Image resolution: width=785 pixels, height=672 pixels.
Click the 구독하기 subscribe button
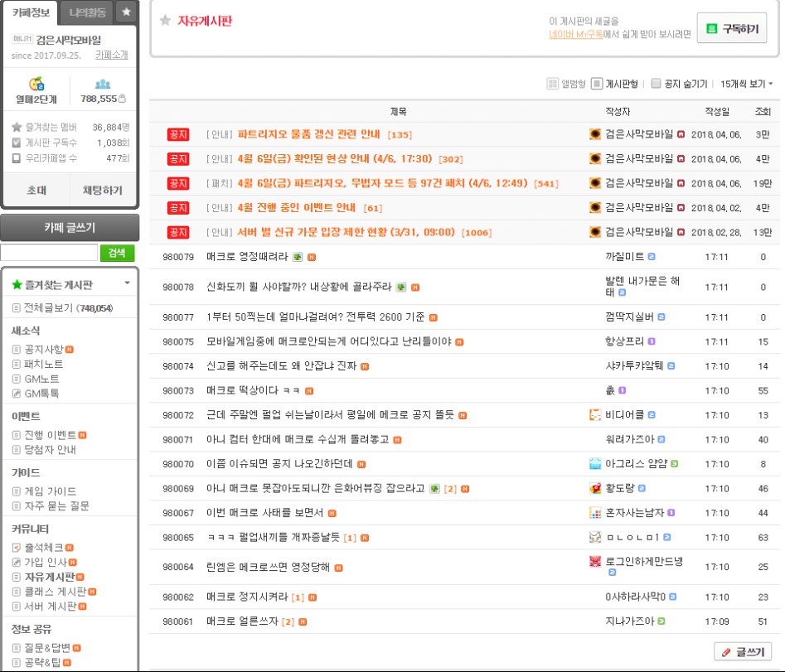[x=731, y=28]
